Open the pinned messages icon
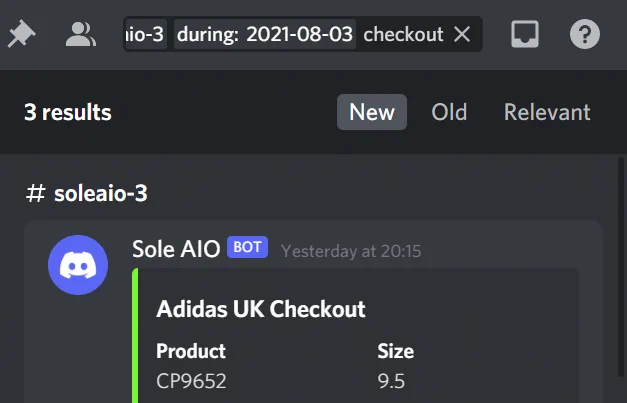Screen dimensions: 627x403 [x=22, y=34]
